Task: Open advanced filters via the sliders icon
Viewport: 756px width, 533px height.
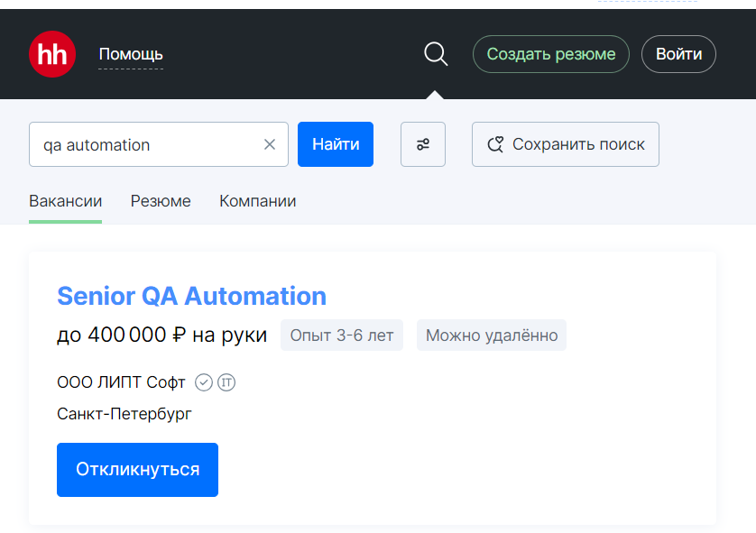Action: point(422,144)
